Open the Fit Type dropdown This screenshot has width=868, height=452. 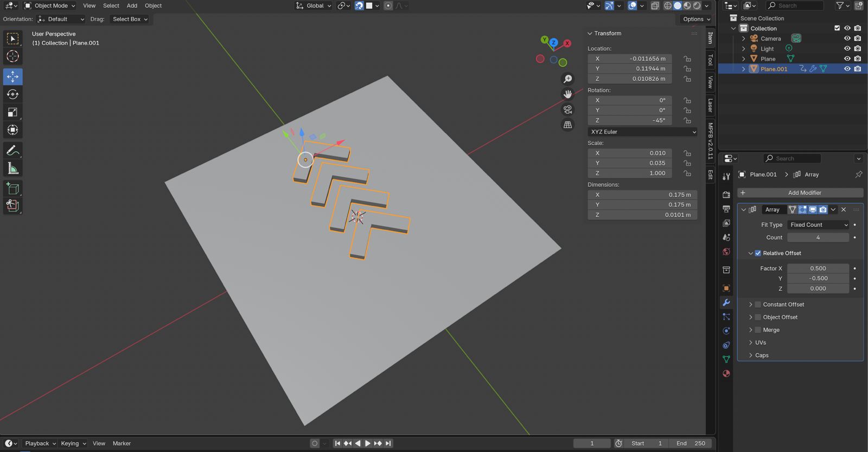point(818,225)
